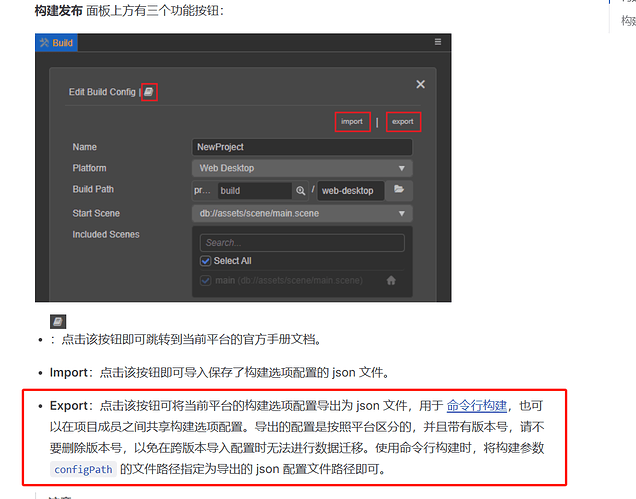Click the Included Scenes label
Screen dimensions: 636x499
(x=106, y=234)
